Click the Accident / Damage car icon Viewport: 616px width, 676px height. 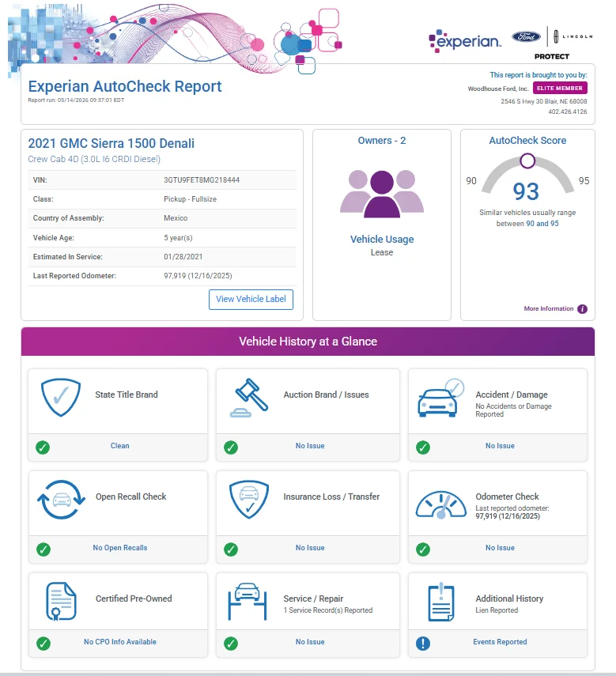point(440,398)
